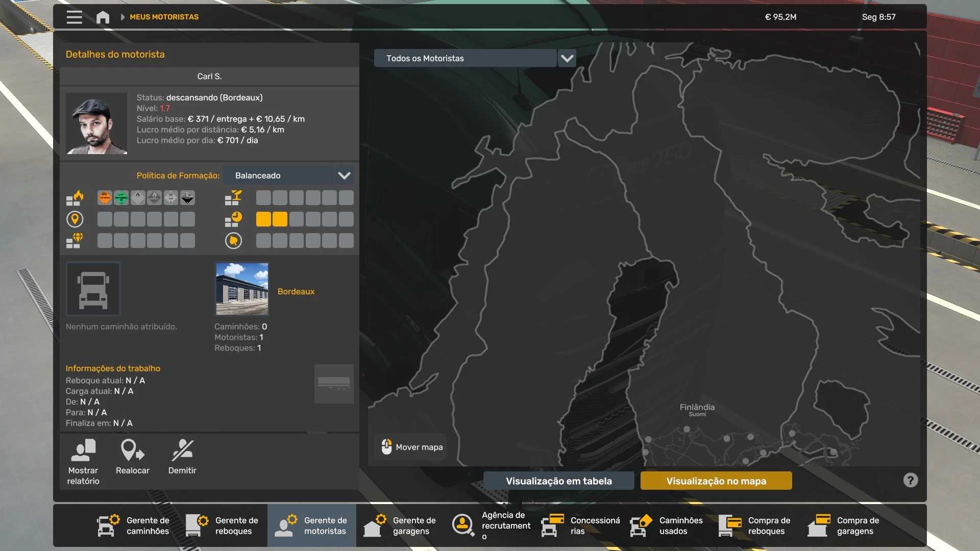Open the help question mark icon
Screen dimensions: 980x551
click(910, 480)
